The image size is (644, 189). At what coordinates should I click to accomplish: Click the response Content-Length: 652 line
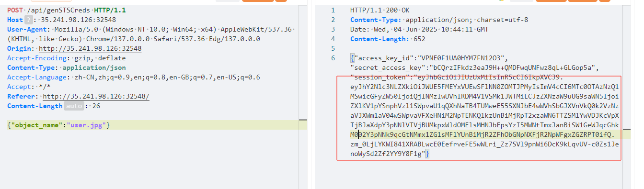[388, 39]
